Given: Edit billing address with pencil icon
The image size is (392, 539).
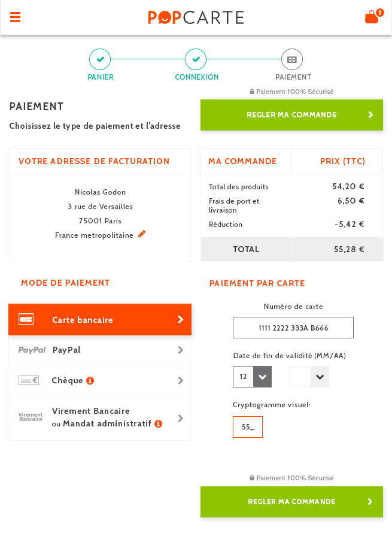Looking at the screenshot, I should coord(142,234).
